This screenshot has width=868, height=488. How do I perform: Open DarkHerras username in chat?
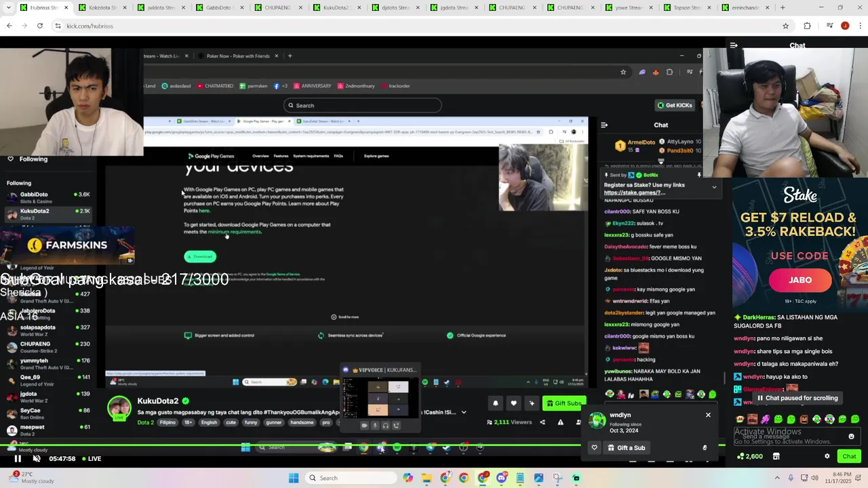click(758, 317)
